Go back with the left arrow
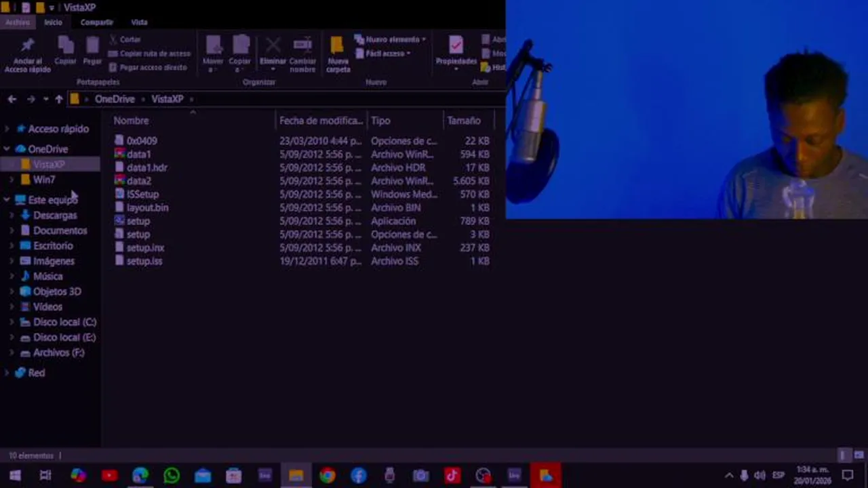This screenshot has height=488, width=868. (x=12, y=99)
